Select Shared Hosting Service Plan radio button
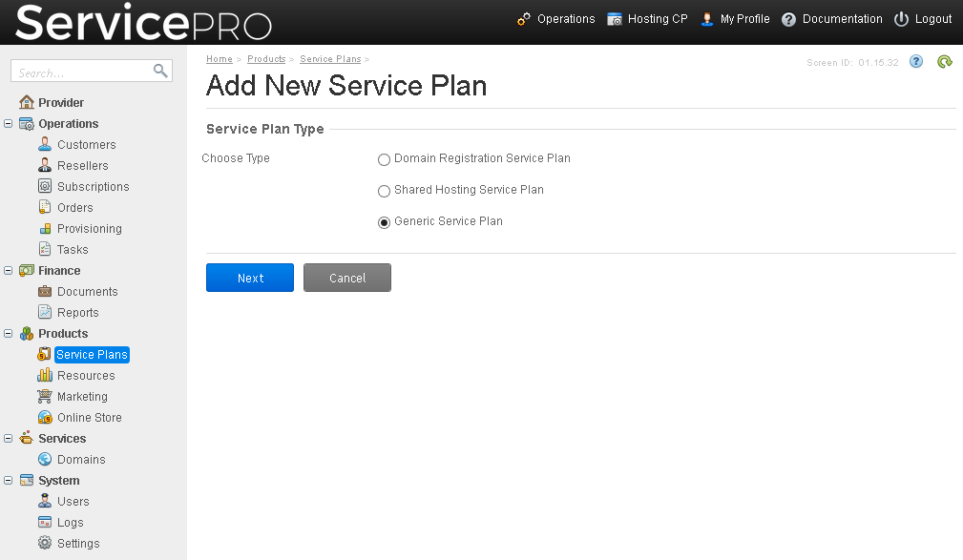Viewport: 963px width, 560px height. click(x=384, y=191)
